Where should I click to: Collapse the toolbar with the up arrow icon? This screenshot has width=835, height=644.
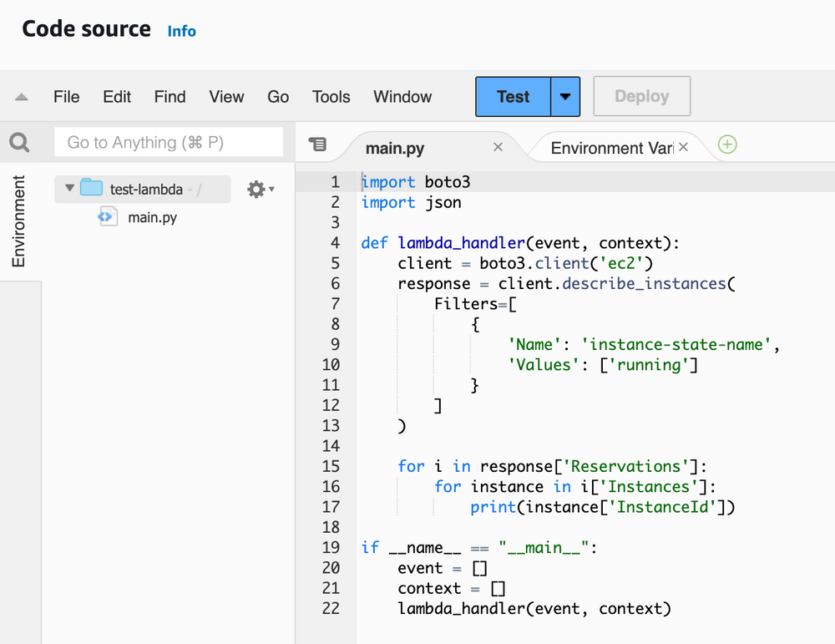click(21, 96)
